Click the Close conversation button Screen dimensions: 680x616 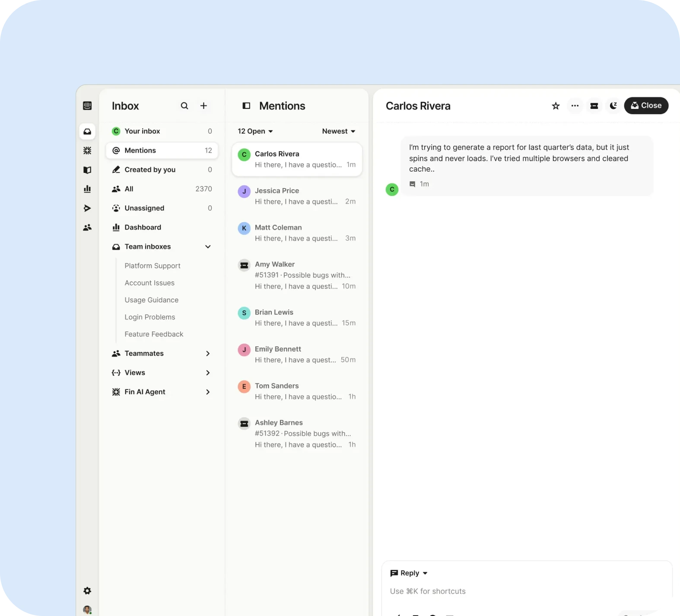coord(646,106)
